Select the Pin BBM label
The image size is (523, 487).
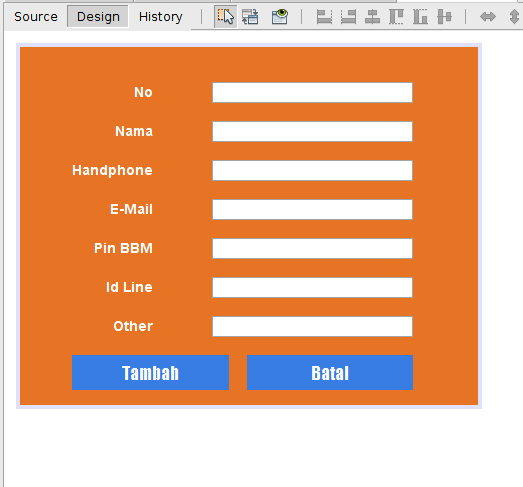point(123,248)
